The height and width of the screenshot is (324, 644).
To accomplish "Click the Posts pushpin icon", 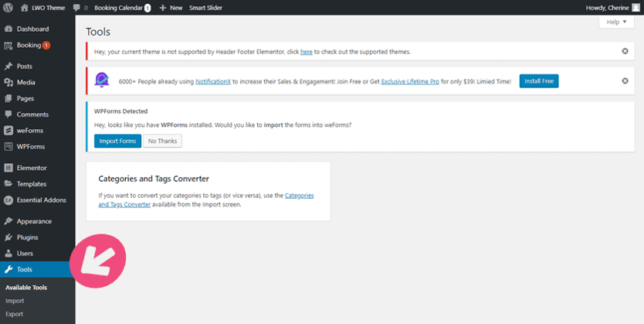I will pyautogui.click(x=8, y=67).
